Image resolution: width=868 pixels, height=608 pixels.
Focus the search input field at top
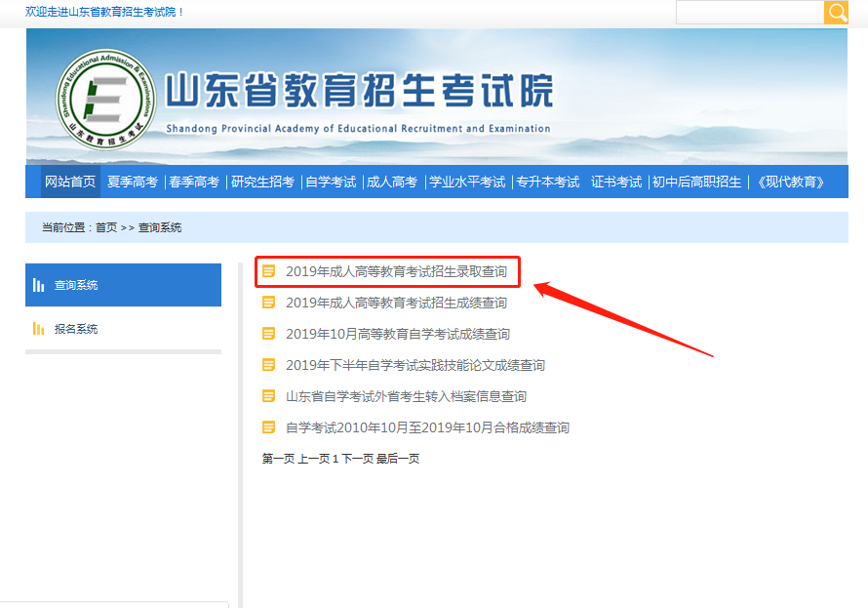[749, 12]
